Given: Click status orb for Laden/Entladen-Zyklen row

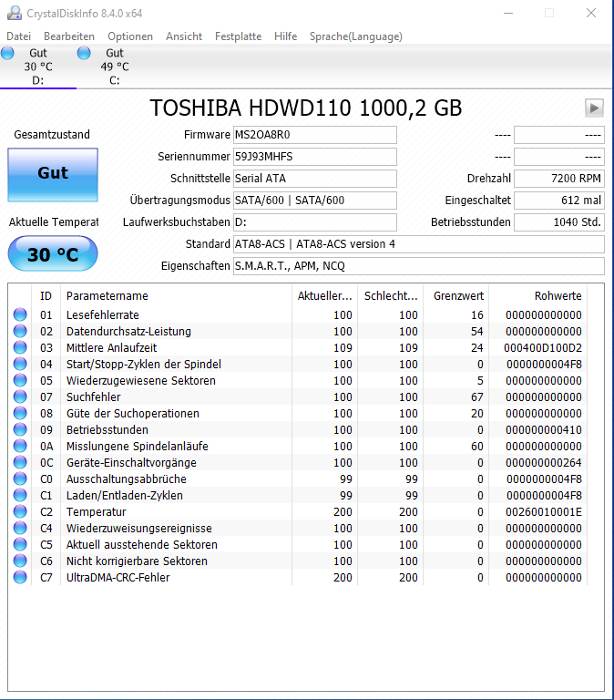Looking at the screenshot, I should pos(20,495).
